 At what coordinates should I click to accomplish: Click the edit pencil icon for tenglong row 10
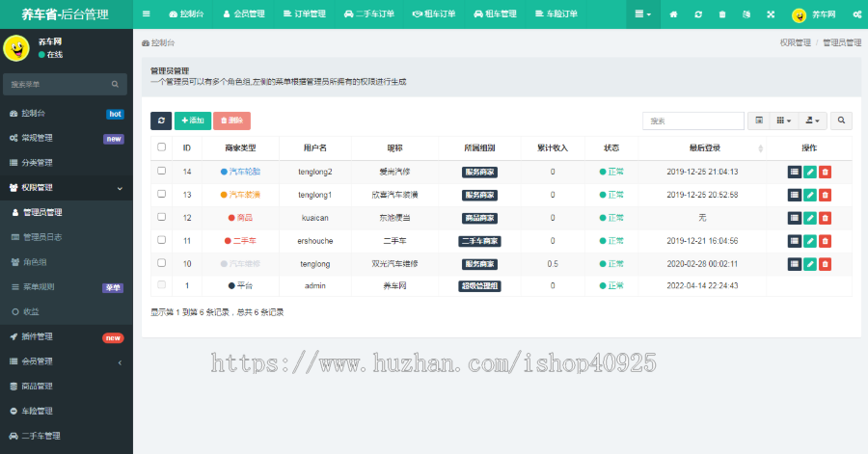click(810, 264)
